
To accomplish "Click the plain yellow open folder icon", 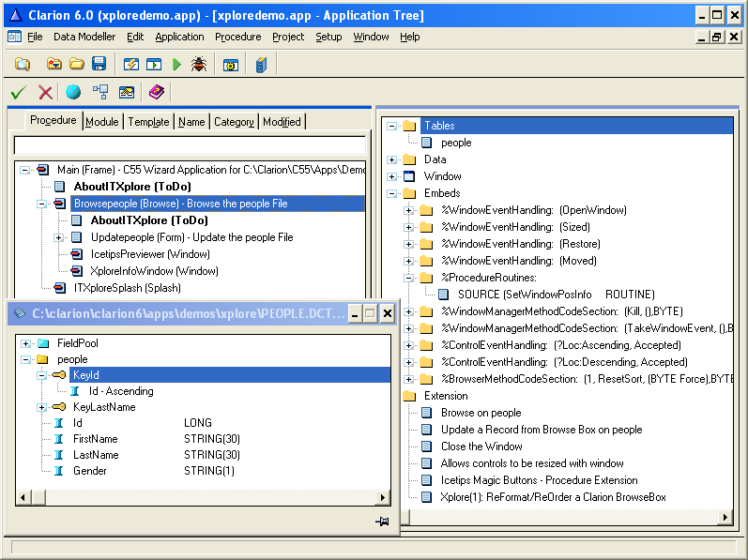I will 76,64.
